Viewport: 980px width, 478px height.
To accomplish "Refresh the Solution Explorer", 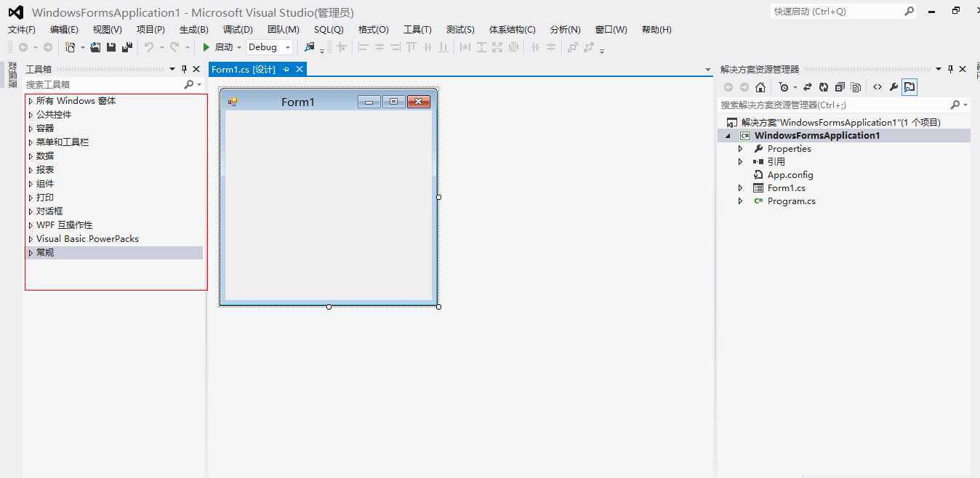I will tap(824, 87).
